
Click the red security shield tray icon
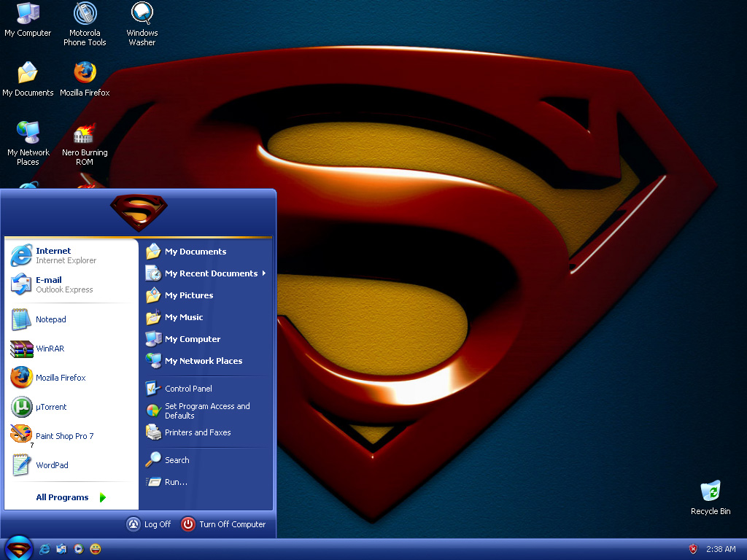(693, 549)
